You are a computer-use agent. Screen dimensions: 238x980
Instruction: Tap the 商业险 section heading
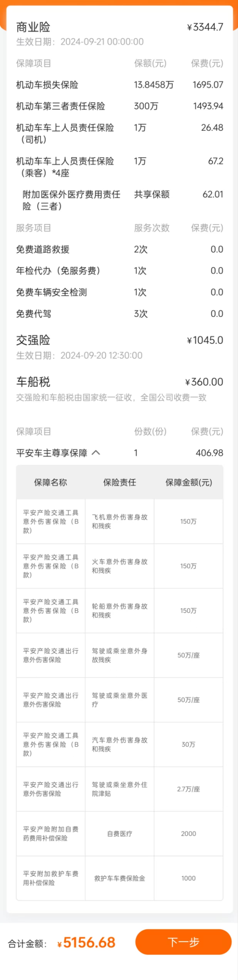[33, 27]
